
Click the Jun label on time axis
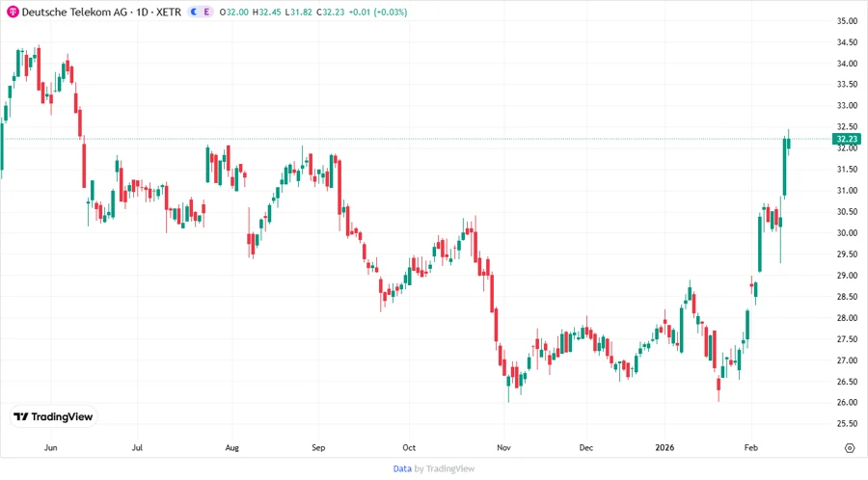tap(50, 447)
